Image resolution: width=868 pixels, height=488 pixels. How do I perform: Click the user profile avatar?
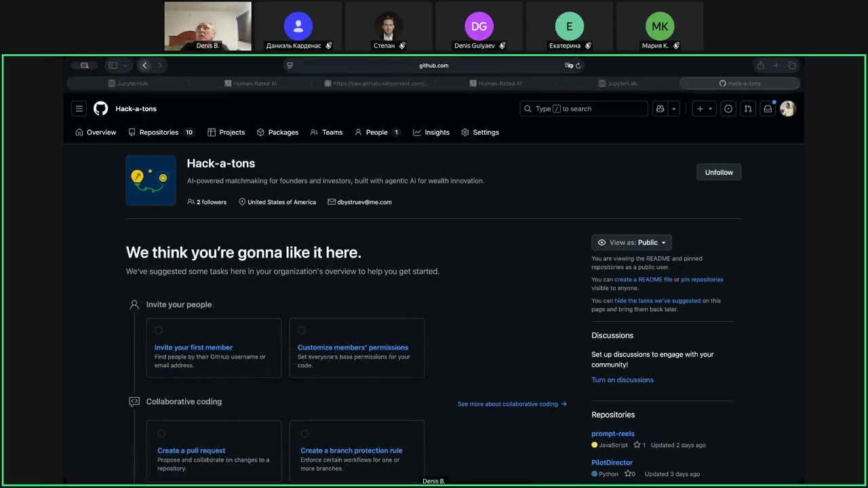click(787, 108)
